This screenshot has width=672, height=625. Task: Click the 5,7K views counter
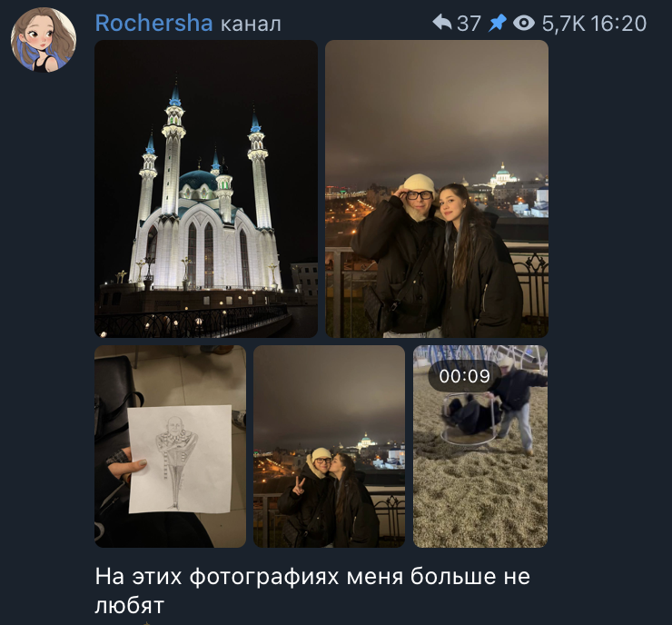(563, 24)
